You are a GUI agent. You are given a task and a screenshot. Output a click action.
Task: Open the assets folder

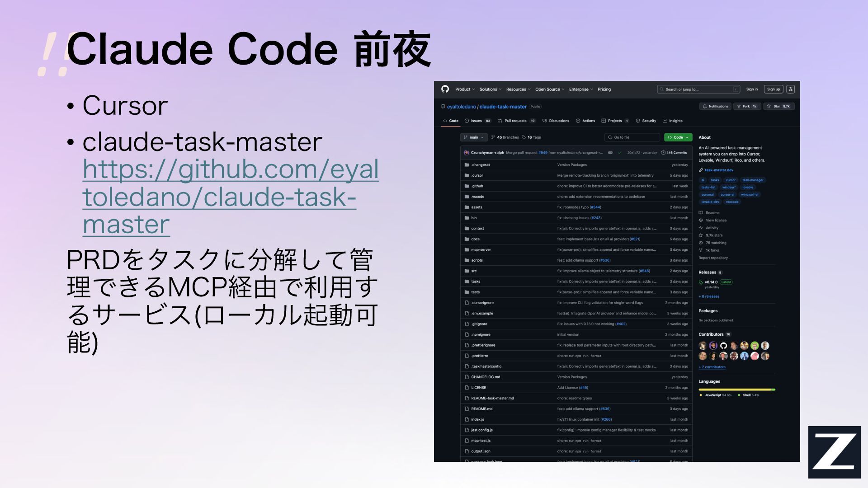point(476,207)
